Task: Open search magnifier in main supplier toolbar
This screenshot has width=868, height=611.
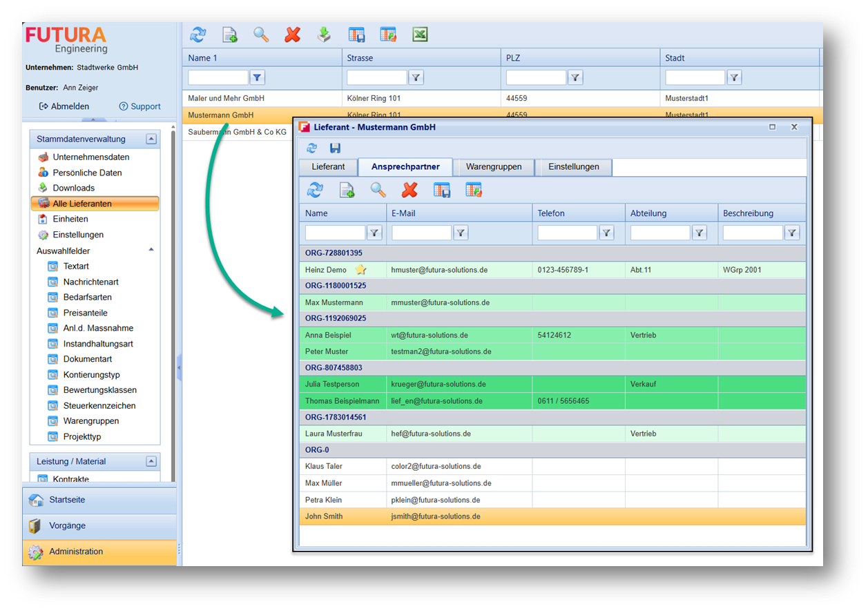Action: (261, 35)
